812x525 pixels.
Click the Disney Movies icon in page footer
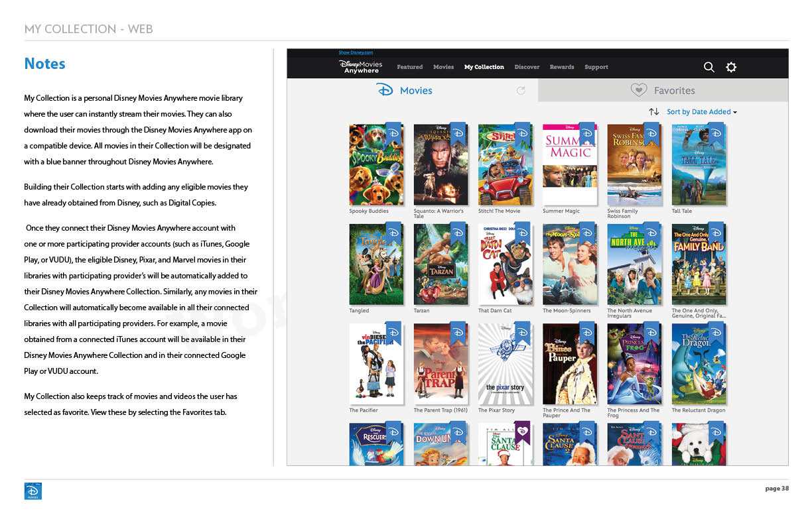click(33, 491)
